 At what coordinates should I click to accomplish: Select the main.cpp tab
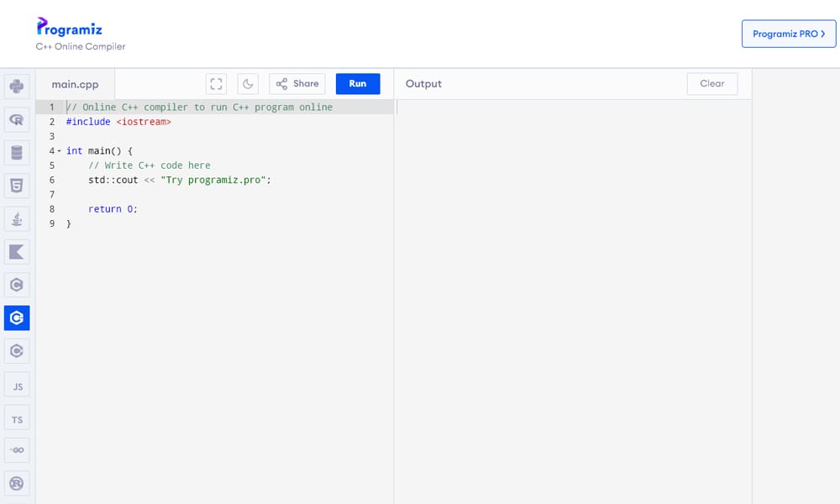click(75, 84)
